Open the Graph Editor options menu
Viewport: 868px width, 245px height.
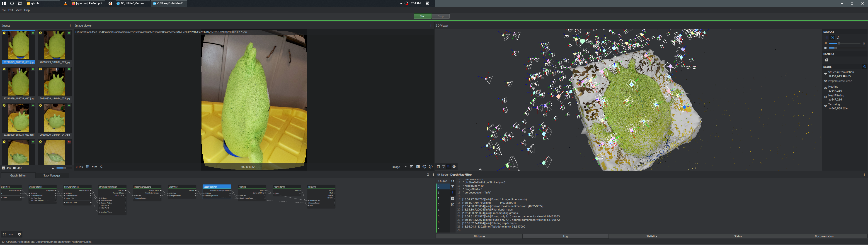(433, 175)
